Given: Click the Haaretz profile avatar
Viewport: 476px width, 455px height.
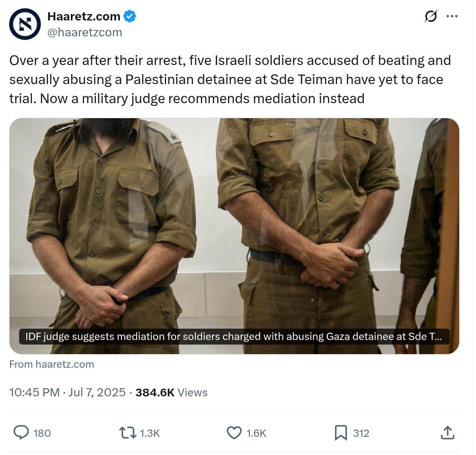Looking at the screenshot, I should tap(25, 24).
